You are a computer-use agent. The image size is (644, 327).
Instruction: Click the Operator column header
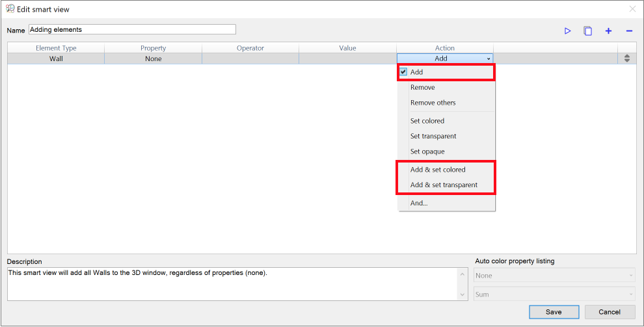click(x=250, y=48)
